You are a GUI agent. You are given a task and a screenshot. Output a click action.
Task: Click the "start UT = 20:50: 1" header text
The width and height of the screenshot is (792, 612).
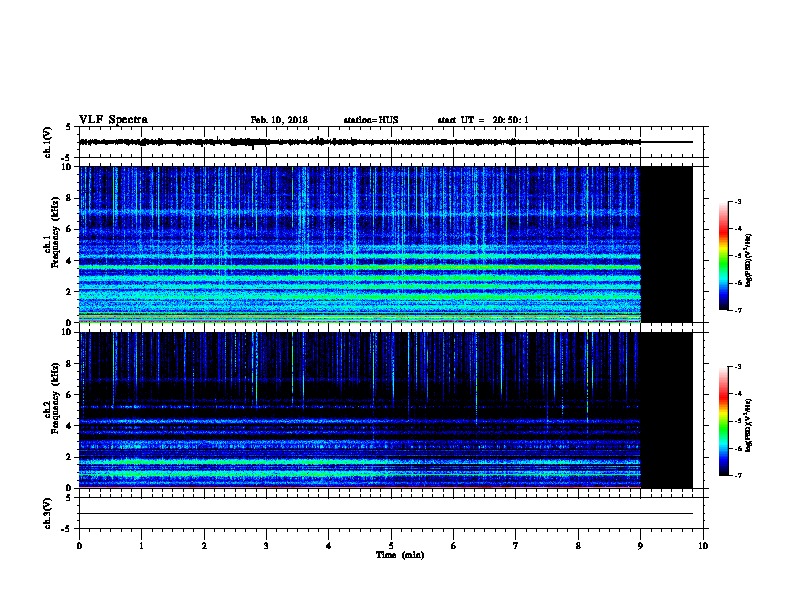483,120
